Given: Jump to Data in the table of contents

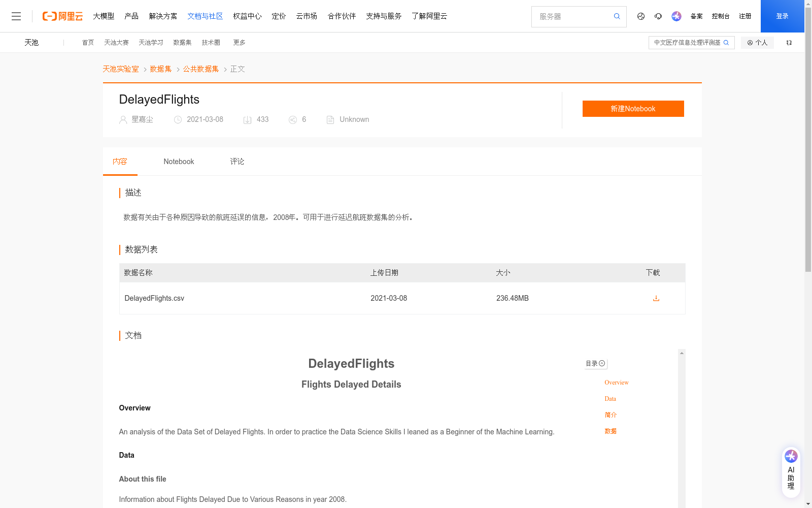Looking at the screenshot, I should coord(610,399).
